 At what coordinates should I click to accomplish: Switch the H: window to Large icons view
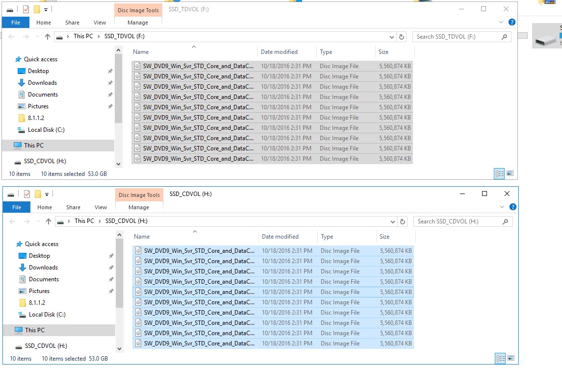[x=511, y=358]
